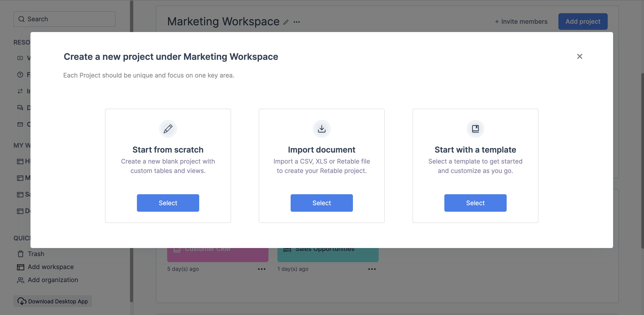Click the help question mark icon in sidebar

coord(20,75)
